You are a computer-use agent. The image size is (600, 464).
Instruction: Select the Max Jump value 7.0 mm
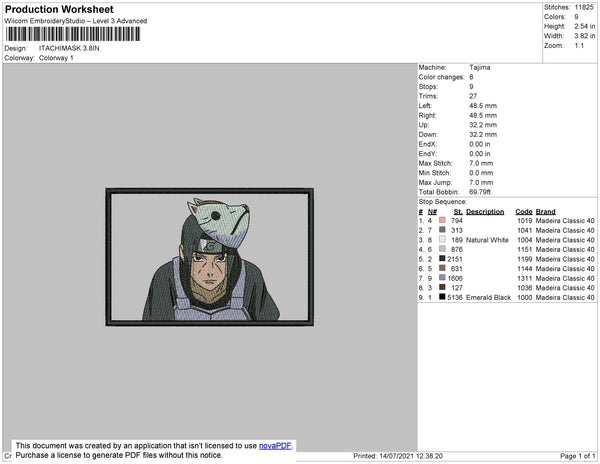click(481, 182)
